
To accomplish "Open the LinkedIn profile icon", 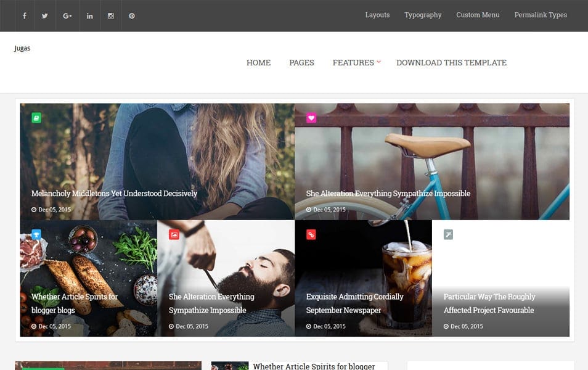I will (89, 15).
